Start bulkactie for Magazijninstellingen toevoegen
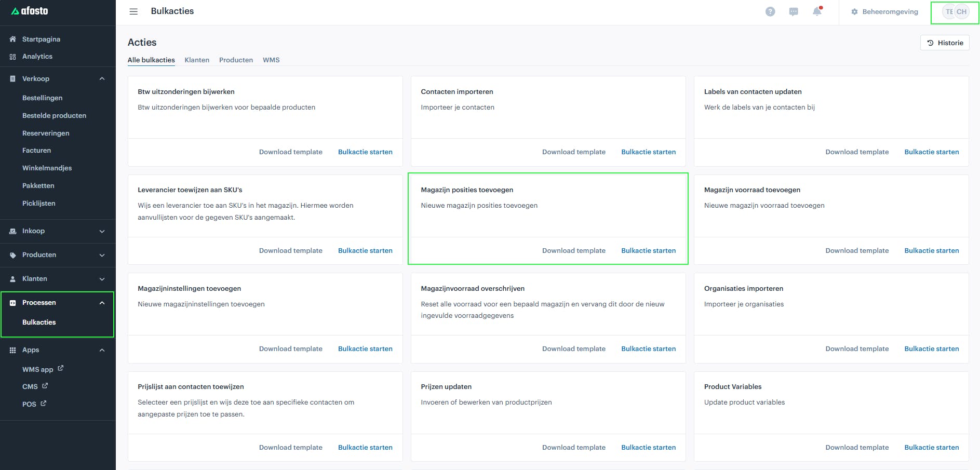 pos(365,349)
